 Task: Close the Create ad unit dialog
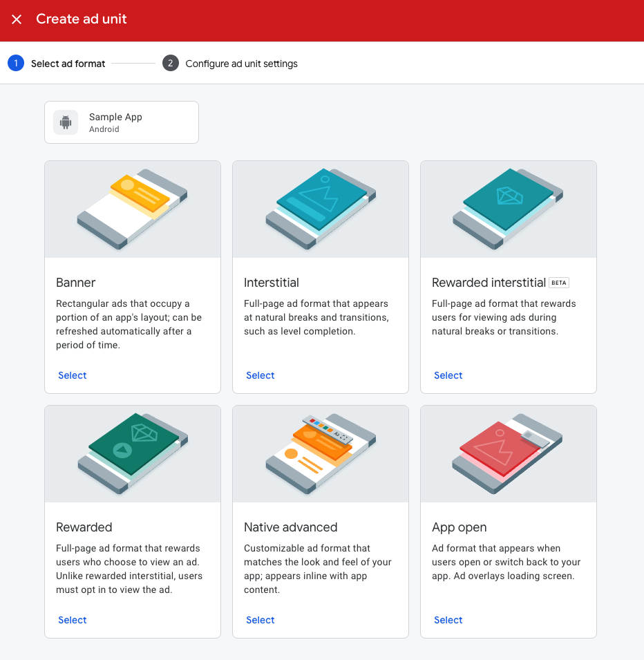pyautogui.click(x=17, y=19)
